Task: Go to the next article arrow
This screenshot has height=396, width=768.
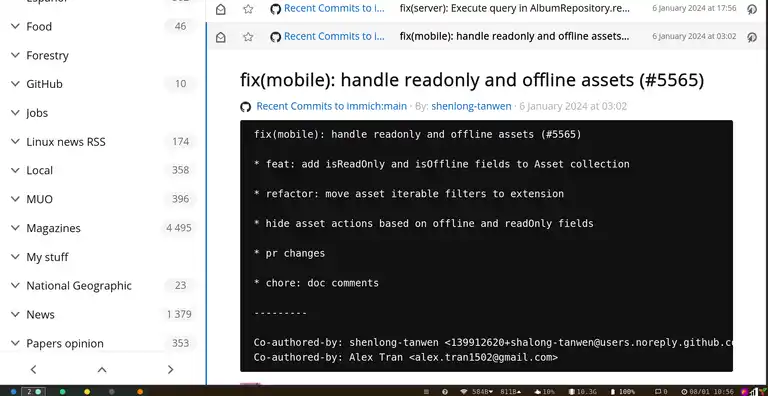Action: (x=170, y=370)
